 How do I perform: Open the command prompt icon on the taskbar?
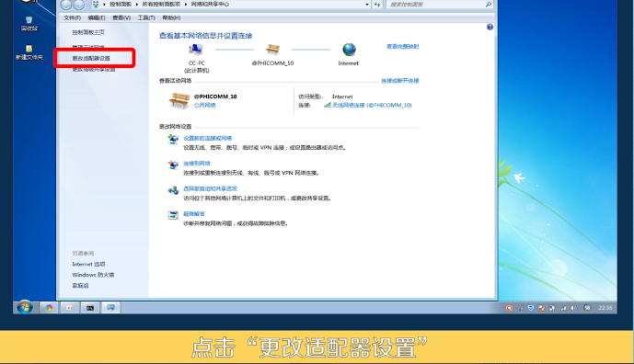tap(90, 308)
